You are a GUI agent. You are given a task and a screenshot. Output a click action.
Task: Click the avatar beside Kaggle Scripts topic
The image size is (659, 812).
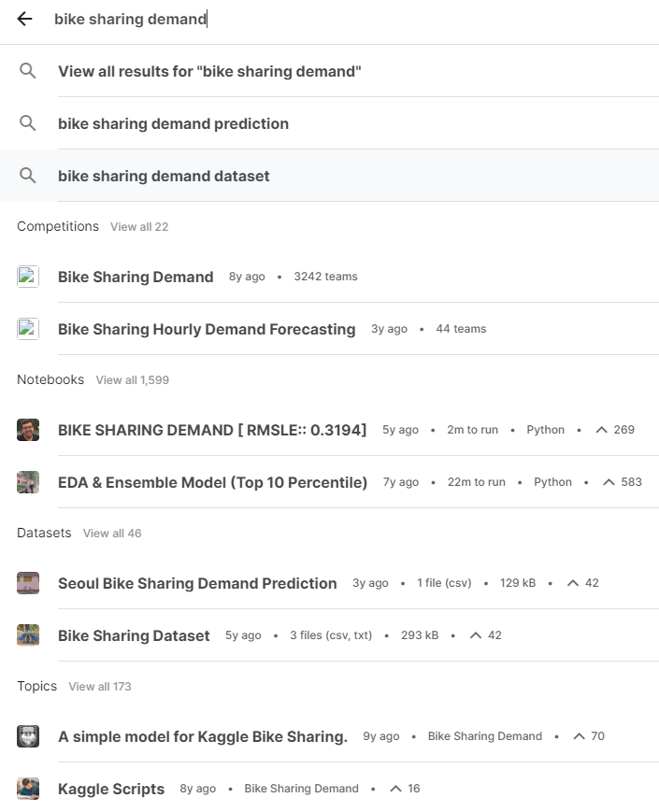point(28,789)
